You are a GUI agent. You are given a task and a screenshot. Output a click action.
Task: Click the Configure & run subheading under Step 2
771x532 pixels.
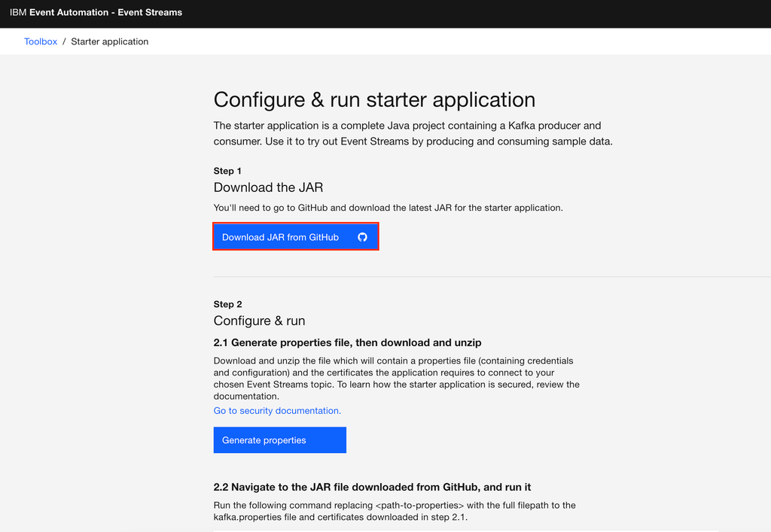[259, 321]
